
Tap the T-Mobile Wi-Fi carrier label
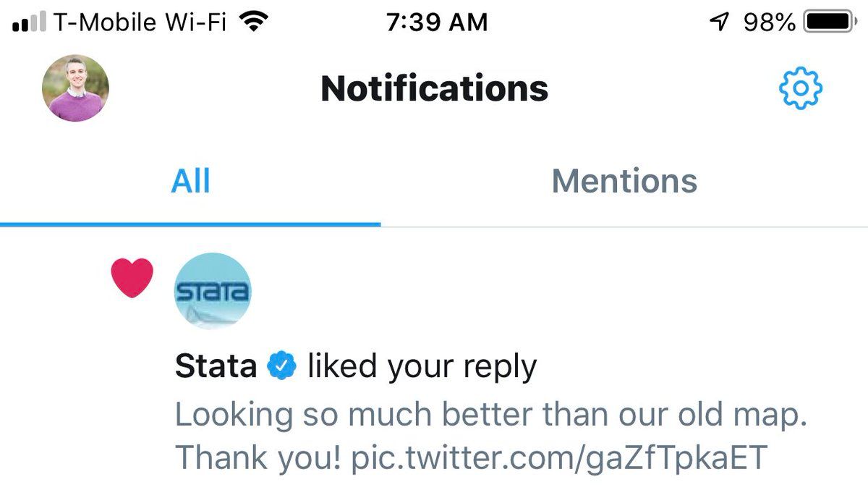pyautogui.click(x=140, y=22)
